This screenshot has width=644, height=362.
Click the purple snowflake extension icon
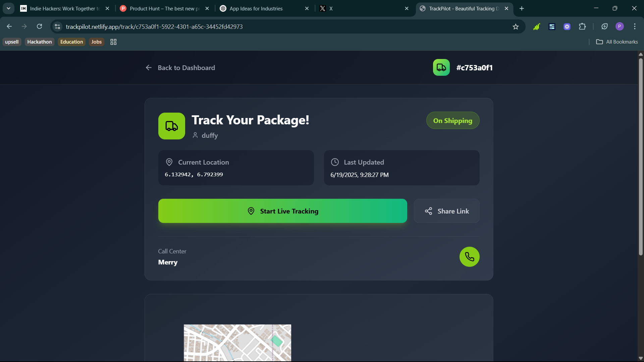pyautogui.click(x=567, y=26)
